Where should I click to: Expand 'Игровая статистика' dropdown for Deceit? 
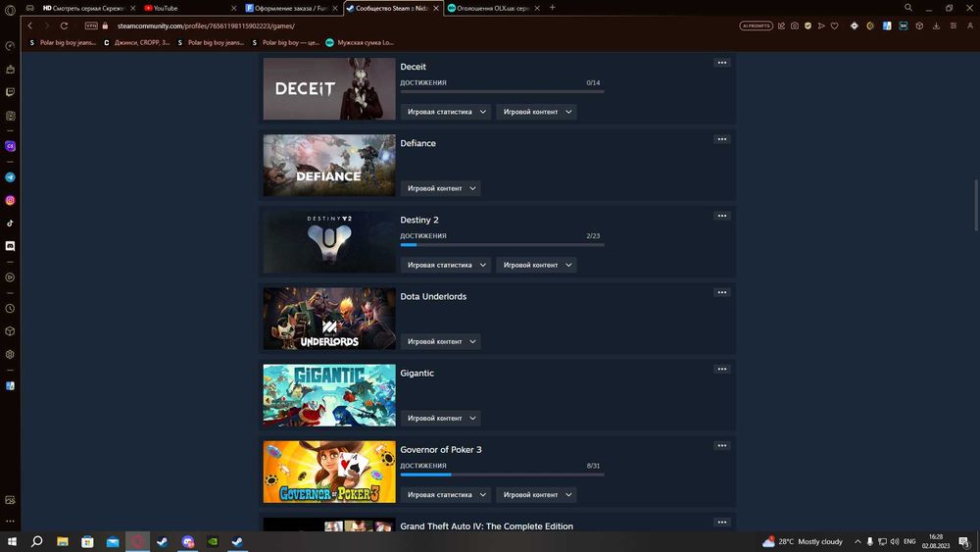tap(446, 112)
